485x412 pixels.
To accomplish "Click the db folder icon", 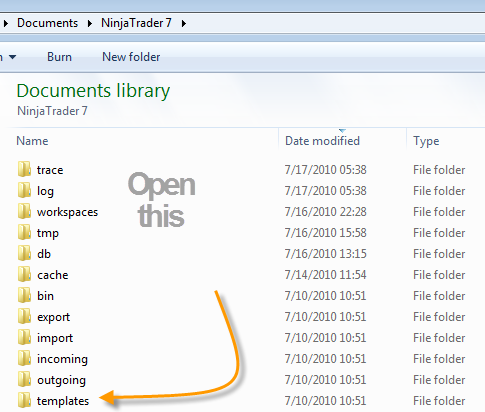I will (x=24, y=253).
